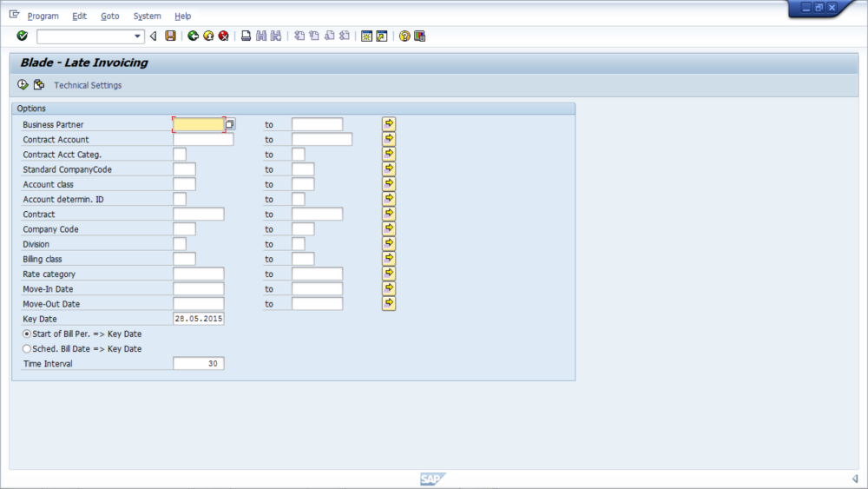Click the Account class to-value field

coord(303,184)
